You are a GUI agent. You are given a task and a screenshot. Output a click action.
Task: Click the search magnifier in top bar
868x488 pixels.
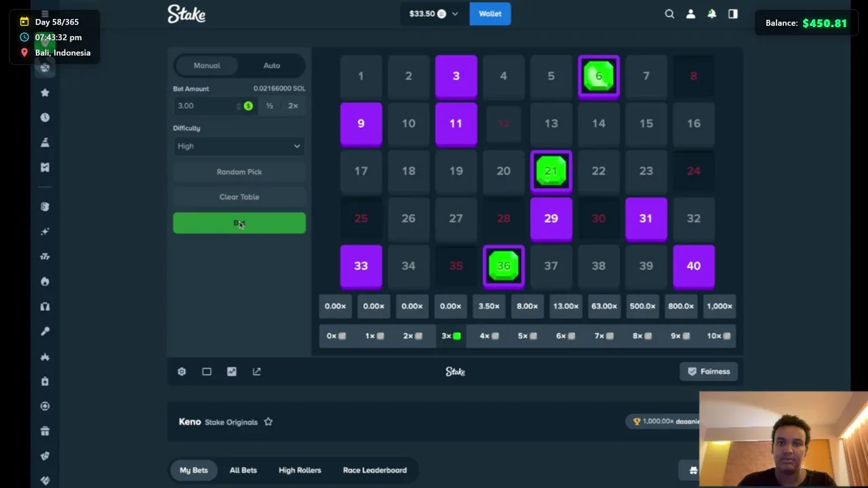pyautogui.click(x=669, y=14)
